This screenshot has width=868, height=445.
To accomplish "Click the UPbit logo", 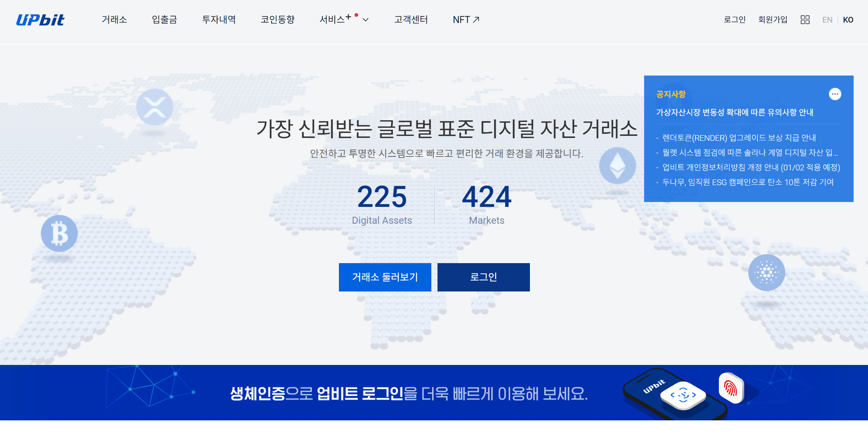I will [x=40, y=20].
